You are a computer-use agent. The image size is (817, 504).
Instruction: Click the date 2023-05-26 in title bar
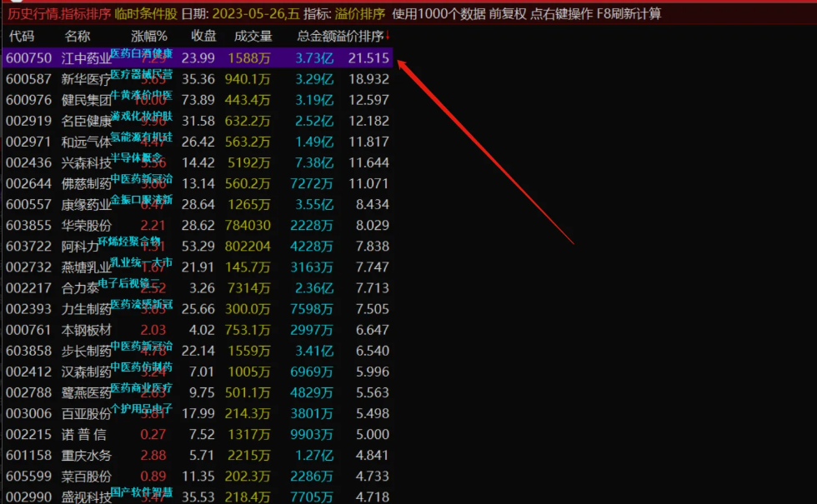click(x=245, y=14)
